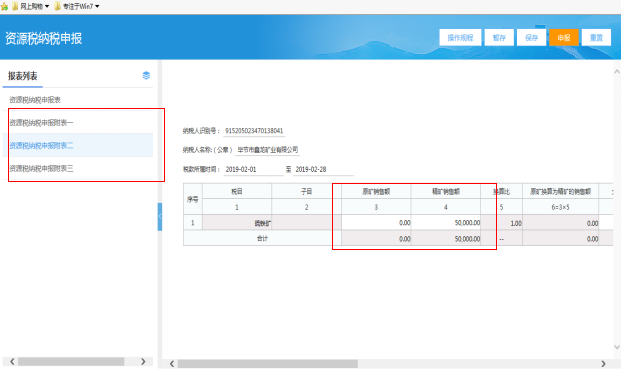Click the 序号 column header

click(x=192, y=199)
